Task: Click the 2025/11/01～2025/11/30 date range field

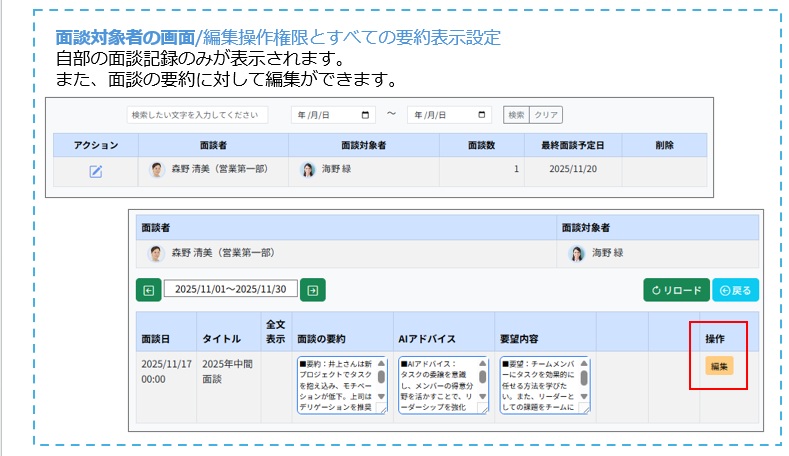Action: [x=231, y=290]
